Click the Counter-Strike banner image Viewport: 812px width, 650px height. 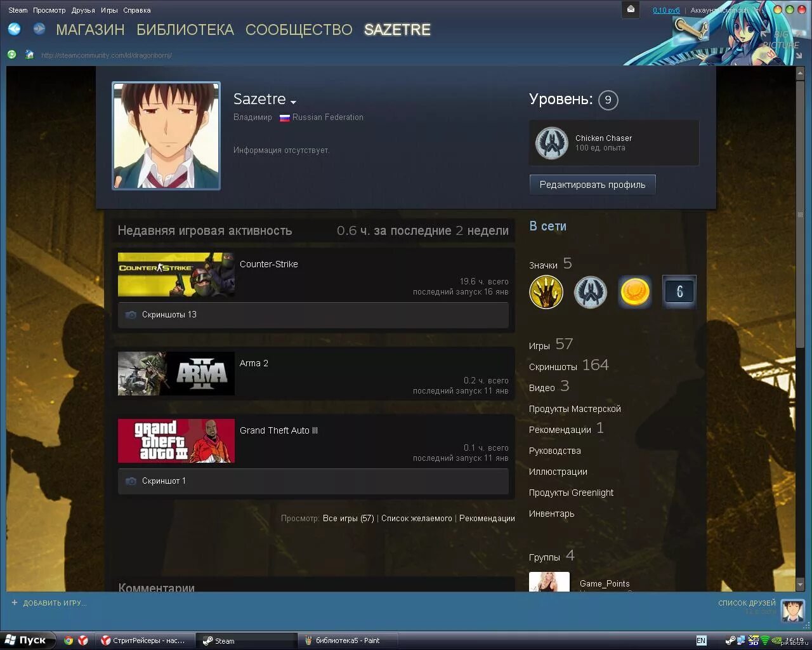(176, 275)
